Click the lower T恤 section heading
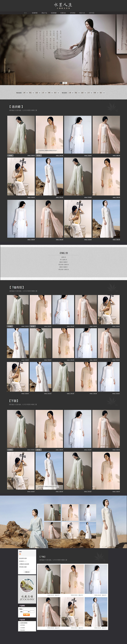Image resolution: width=127 pixels, height=644 pixels. pyautogui.click(x=42, y=557)
